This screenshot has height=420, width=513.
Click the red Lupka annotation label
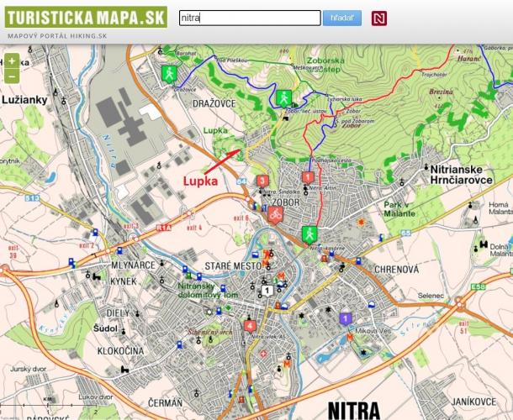tap(201, 181)
